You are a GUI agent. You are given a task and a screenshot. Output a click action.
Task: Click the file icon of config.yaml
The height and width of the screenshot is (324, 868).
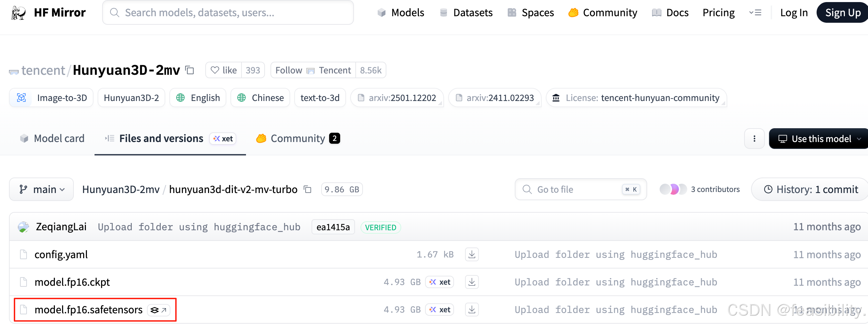pyautogui.click(x=23, y=254)
